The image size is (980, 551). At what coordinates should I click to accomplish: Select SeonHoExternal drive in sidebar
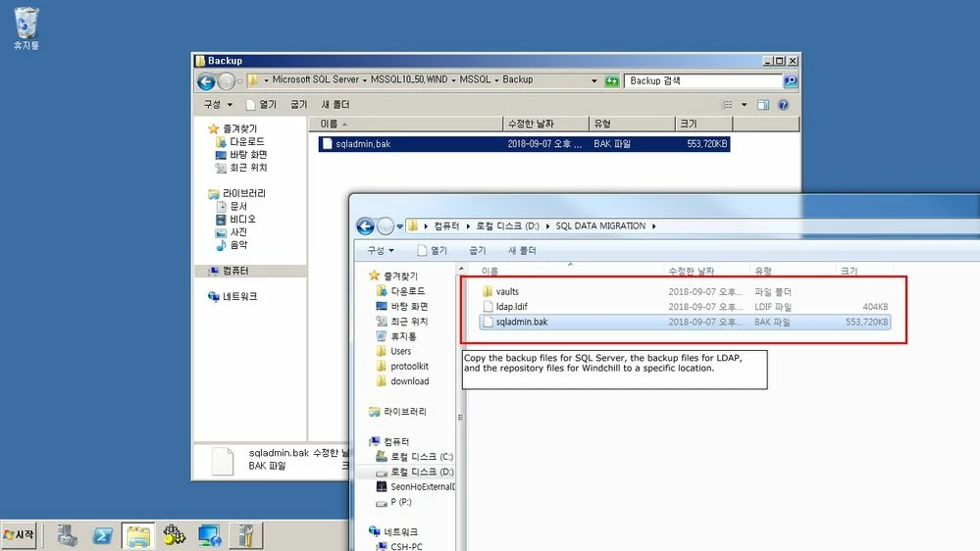coord(415,486)
